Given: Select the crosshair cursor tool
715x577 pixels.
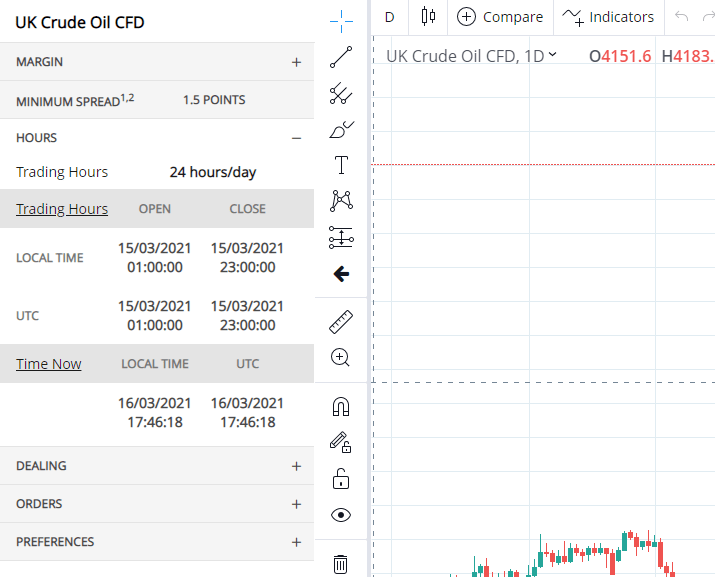Looking at the screenshot, I should click(341, 21).
